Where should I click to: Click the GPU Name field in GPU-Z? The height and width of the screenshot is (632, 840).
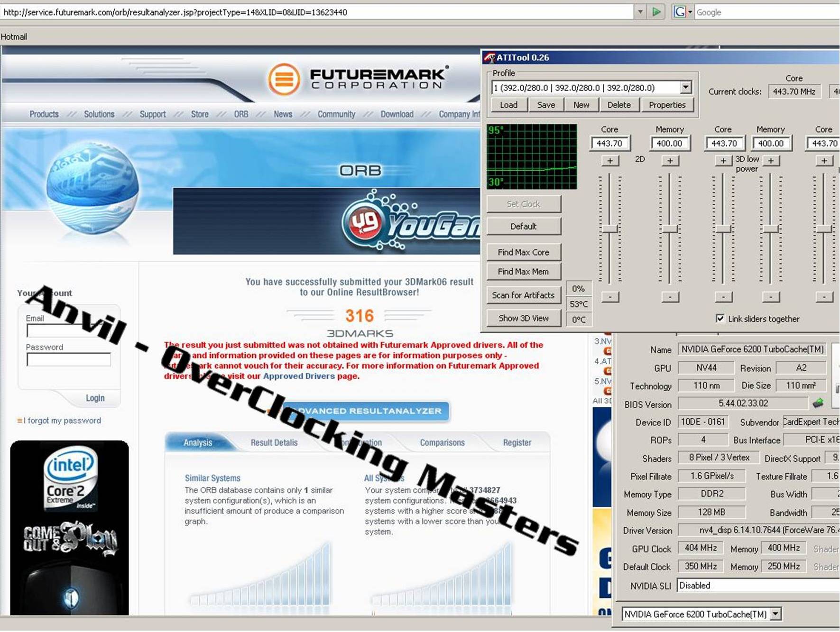point(752,349)
